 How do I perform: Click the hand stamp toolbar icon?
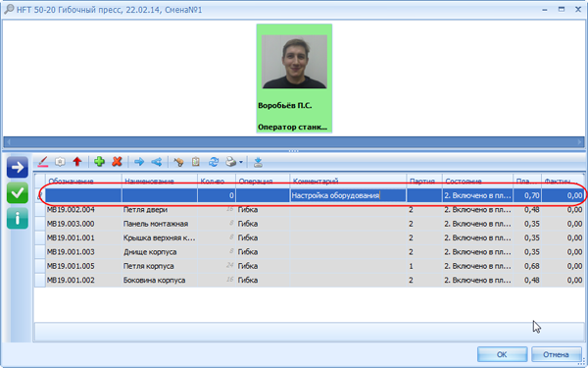(179, 162)
